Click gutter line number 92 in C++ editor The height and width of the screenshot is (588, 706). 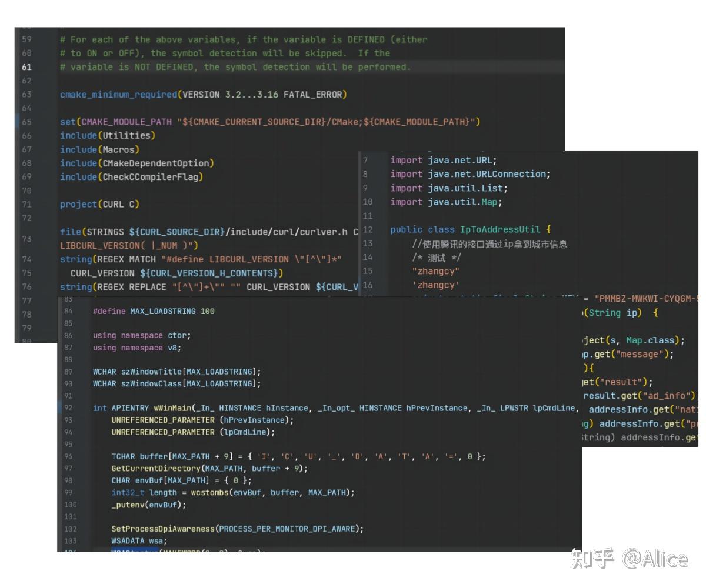coord(68,408)
